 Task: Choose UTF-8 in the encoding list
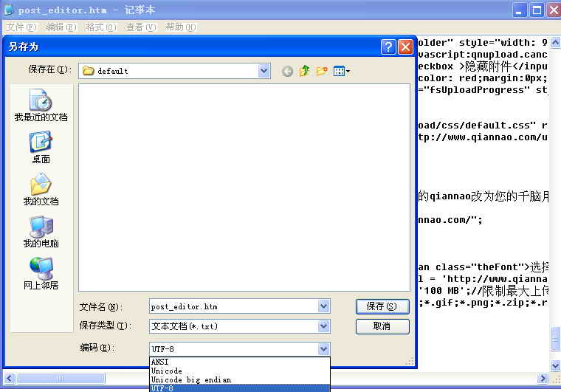click(x=240, y=388)
